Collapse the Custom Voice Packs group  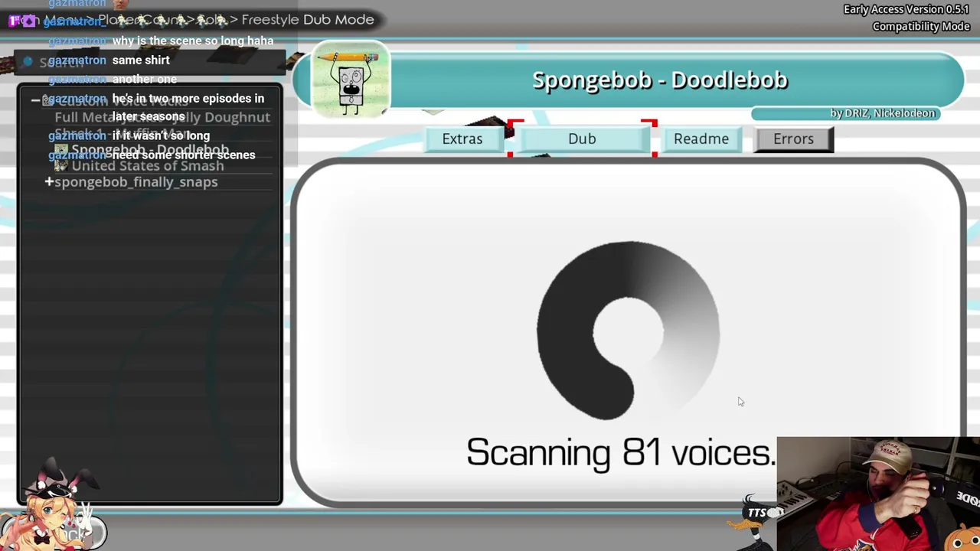(x=35, y=100)
